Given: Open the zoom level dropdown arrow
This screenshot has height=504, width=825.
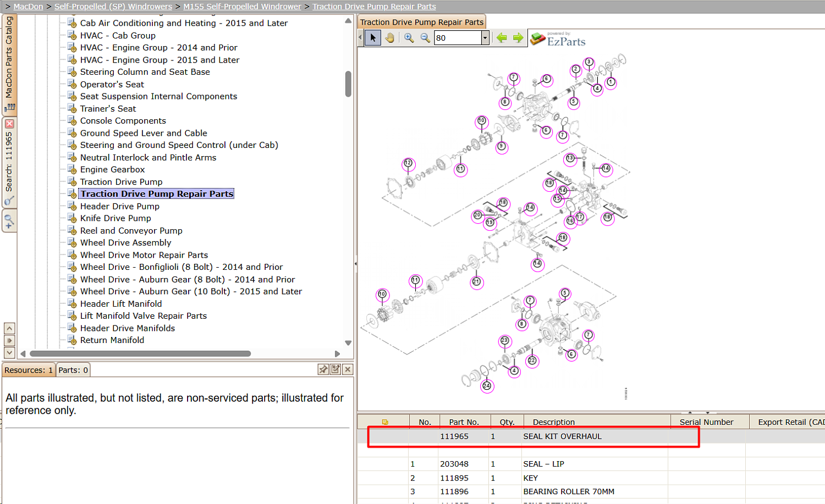Looking at the screenshot, I should (485, 38).
